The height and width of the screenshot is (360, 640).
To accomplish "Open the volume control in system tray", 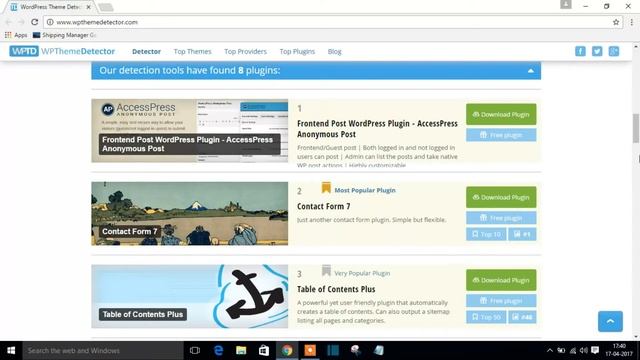I will pos(584,350).
